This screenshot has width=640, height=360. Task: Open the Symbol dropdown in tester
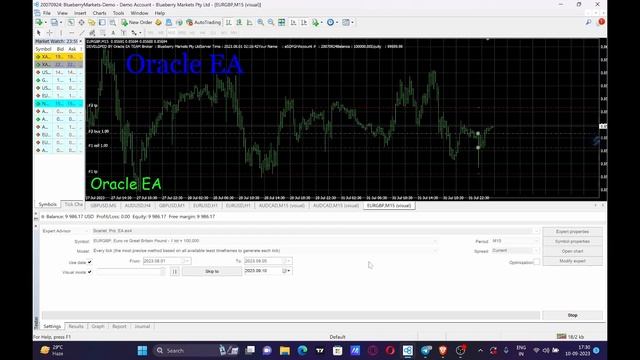pyautogui.click(x=435, y=241)
